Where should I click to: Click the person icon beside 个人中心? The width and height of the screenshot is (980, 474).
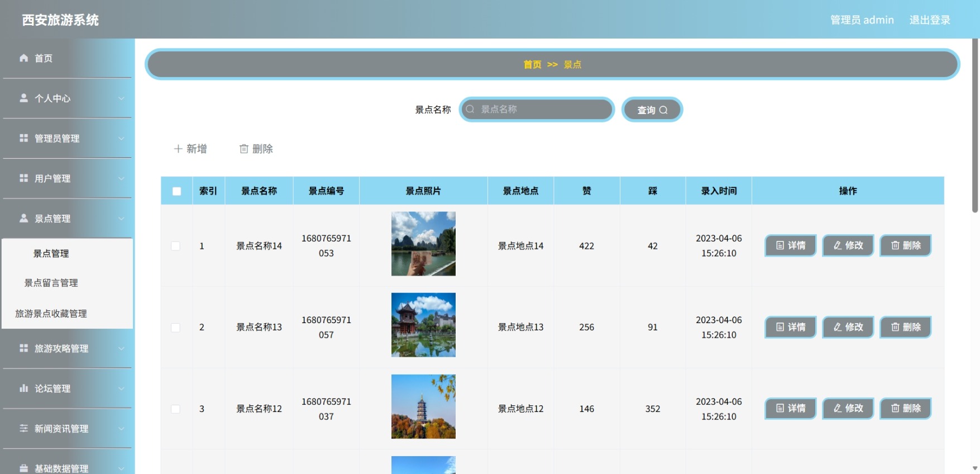[x=23, y=98]
